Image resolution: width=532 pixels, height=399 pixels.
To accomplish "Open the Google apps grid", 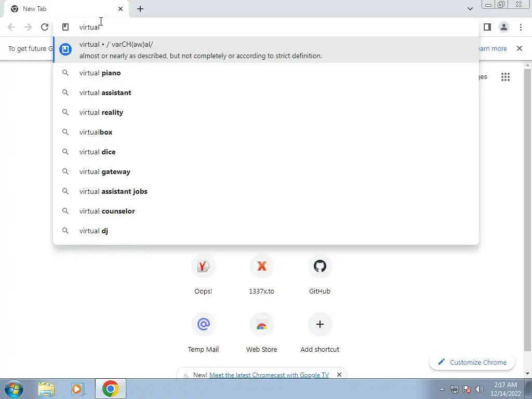I will click(x=505, y=77).
